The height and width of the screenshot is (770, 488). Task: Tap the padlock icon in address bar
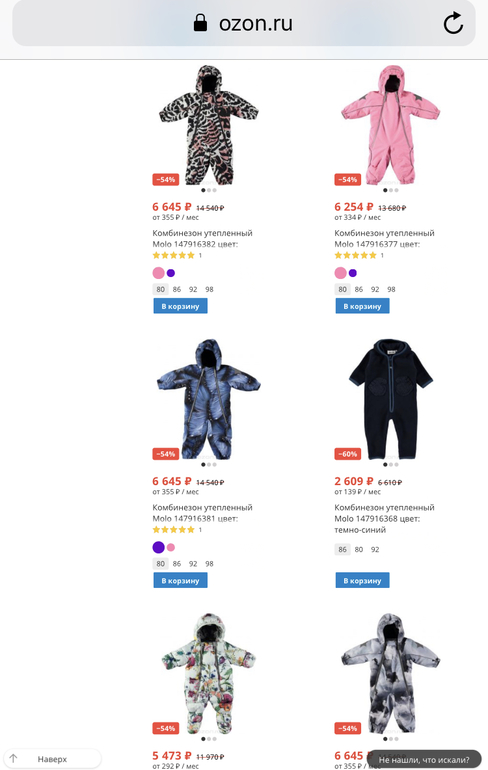tap(200, 23)
